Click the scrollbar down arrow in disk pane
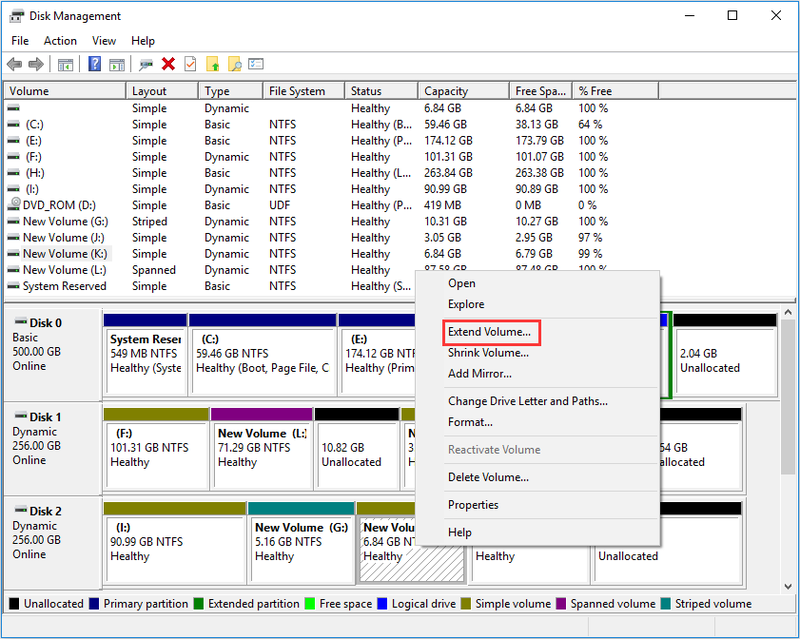Viewport: 800px width, 639px height. 788,586
